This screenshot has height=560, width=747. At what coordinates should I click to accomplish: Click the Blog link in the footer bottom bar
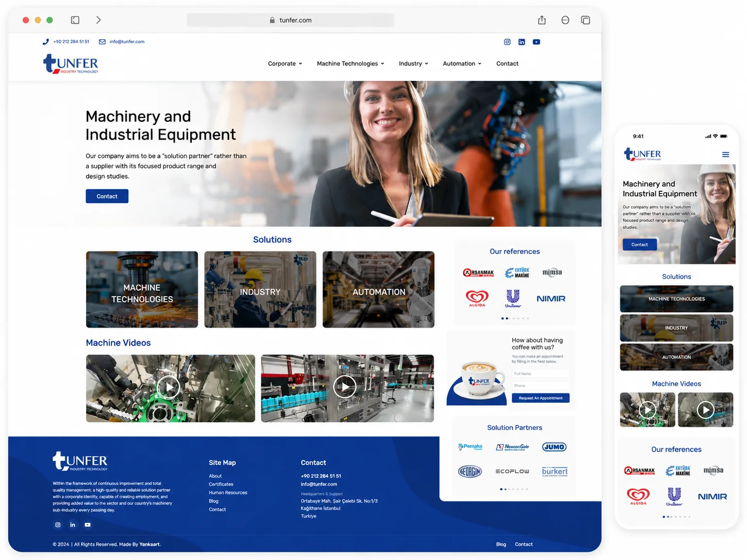tap(501, 545)
